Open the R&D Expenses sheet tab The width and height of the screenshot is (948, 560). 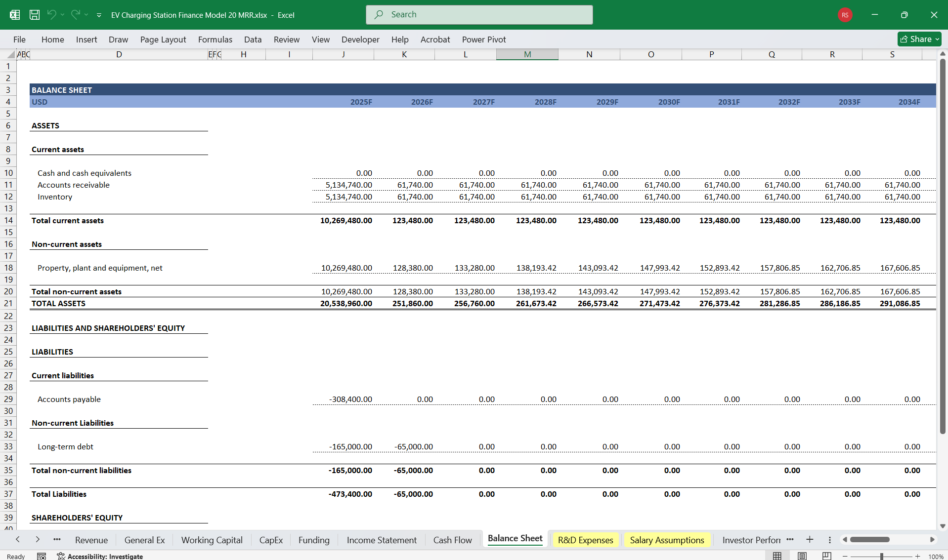coord(585,540)
